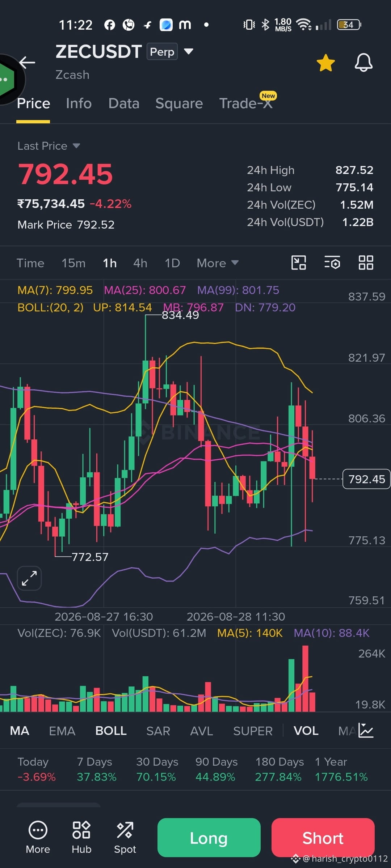The height and width of the screenshot is (868, 391).
Task: Select the 15m chart interval
Action: point(73,263)
